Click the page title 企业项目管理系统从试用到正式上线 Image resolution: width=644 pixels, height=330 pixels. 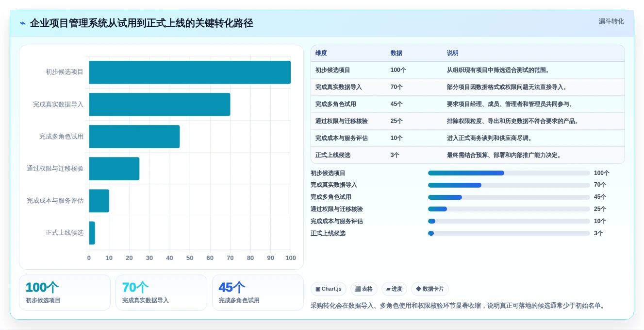(x=142, y=23)
